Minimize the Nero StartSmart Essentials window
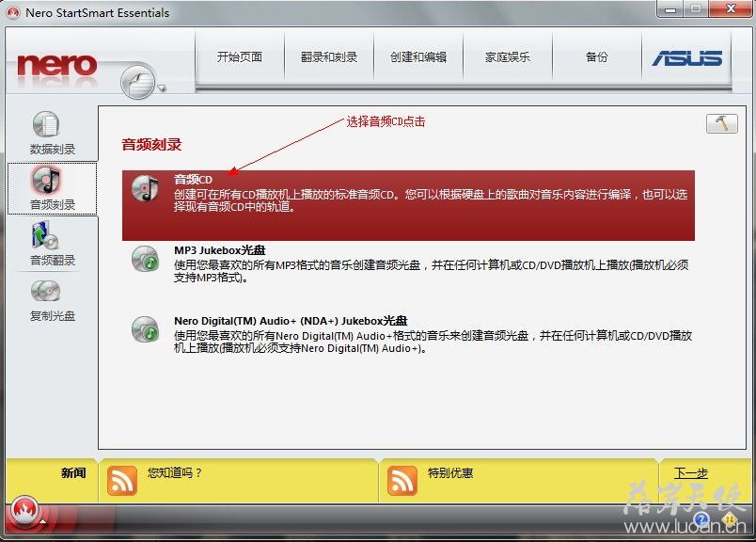This screenshot has width=756, height=542. (x=669, y=9)
